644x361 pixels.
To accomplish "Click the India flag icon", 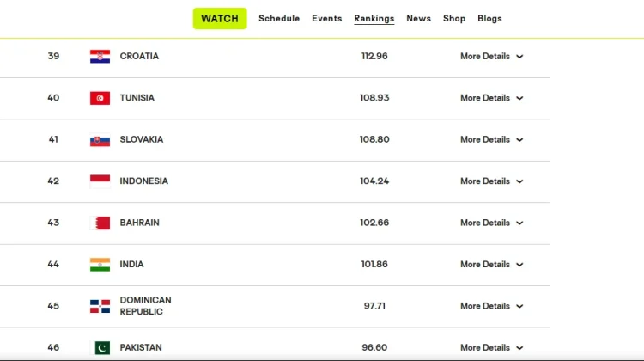I will pos(100,265).
